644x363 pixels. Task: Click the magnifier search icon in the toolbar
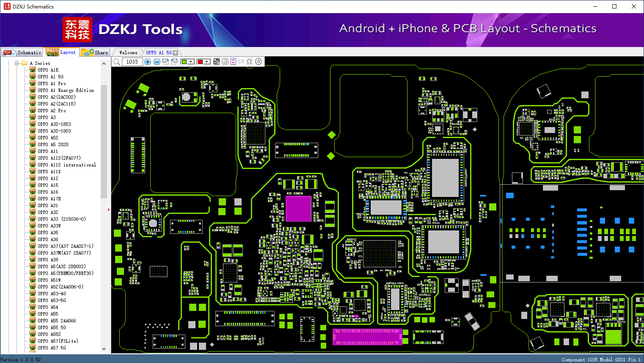tap(117, 62)
